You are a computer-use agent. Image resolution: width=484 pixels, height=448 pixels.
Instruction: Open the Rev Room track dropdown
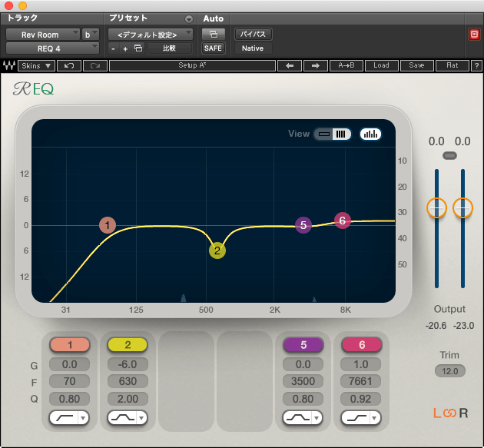pos(43,35)
